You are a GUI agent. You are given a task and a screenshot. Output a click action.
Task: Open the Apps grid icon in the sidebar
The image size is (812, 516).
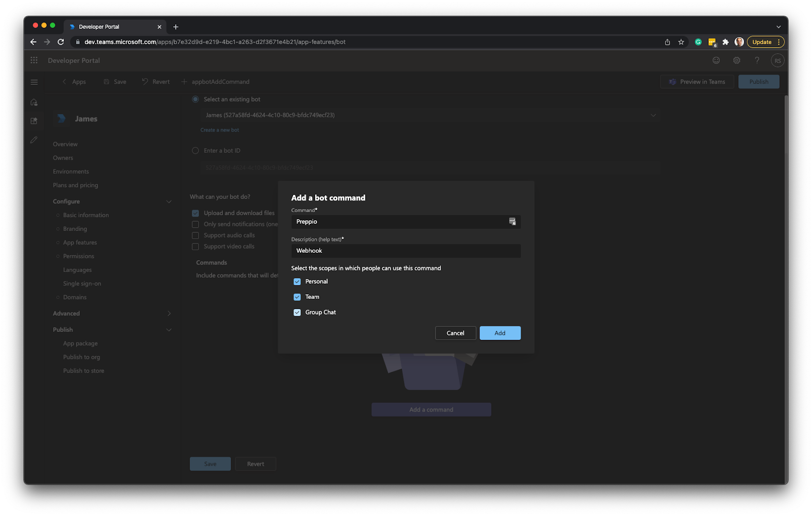(33, 121)
